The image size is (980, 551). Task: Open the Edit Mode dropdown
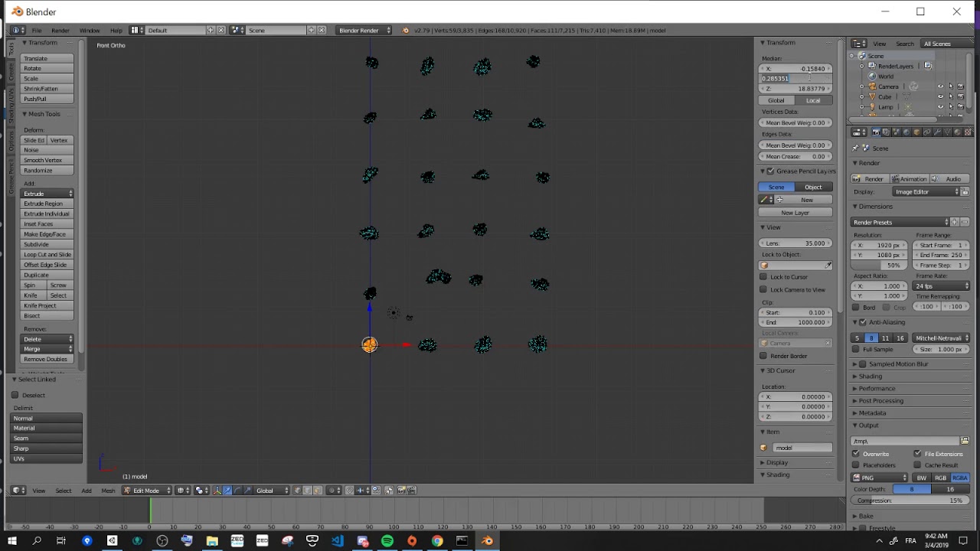click(148, 491)
